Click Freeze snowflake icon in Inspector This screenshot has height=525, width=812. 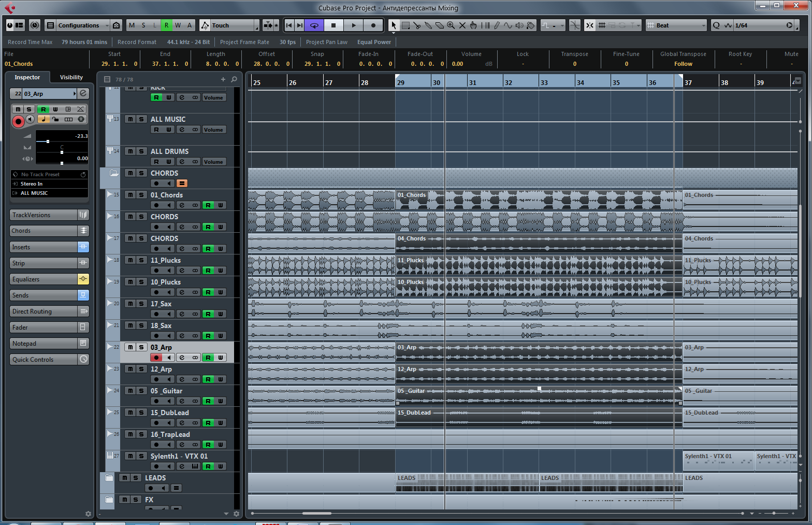tap(81, 119)
